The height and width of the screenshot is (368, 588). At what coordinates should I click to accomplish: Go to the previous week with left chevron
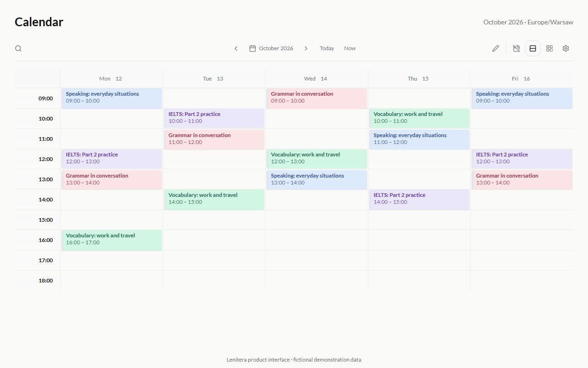(236, 48)
